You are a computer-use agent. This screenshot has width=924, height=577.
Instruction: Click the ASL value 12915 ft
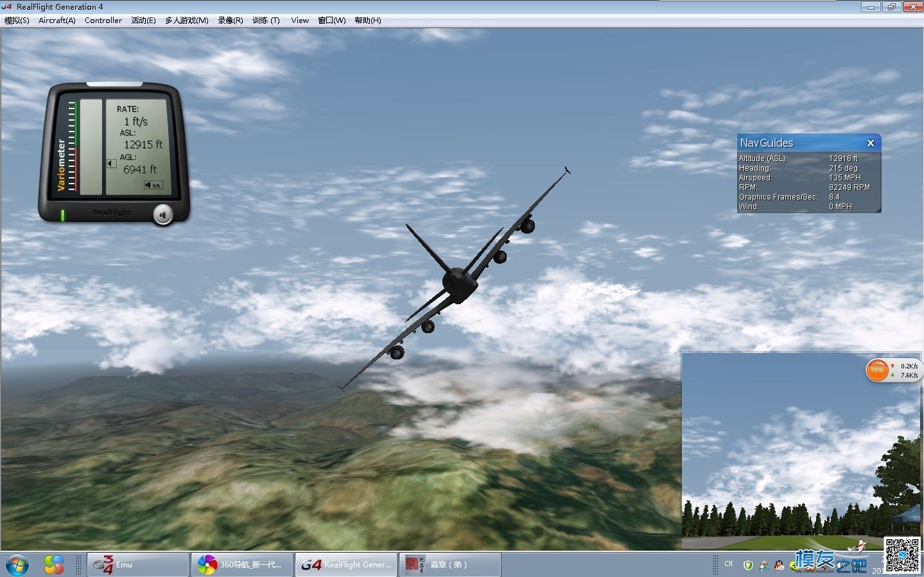click(143, 145)
